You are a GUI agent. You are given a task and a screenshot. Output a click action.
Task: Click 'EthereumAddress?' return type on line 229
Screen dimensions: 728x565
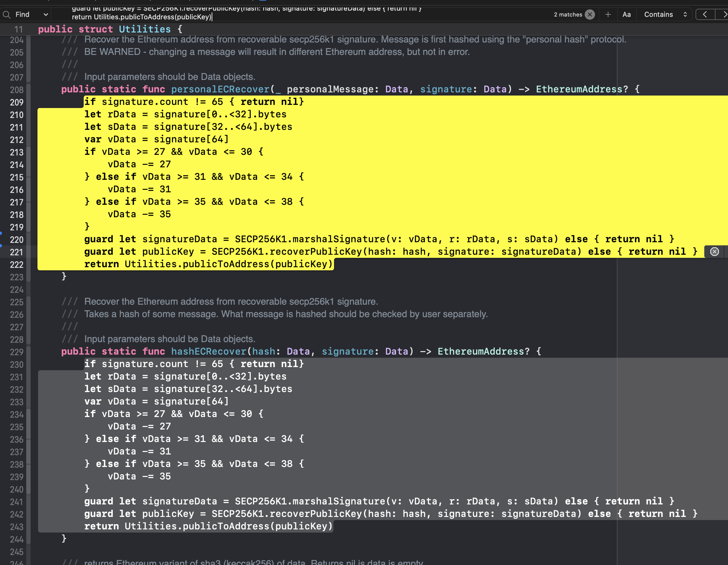point(484,351)
